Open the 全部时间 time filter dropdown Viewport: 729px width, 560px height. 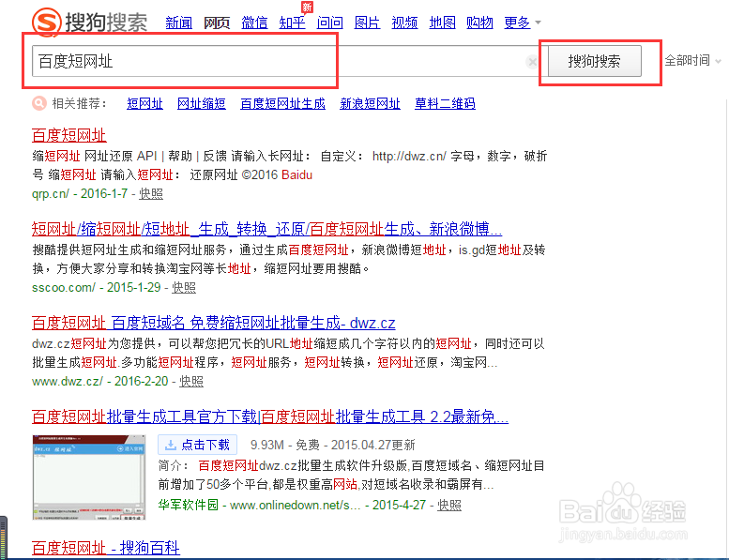click(692, 60)
